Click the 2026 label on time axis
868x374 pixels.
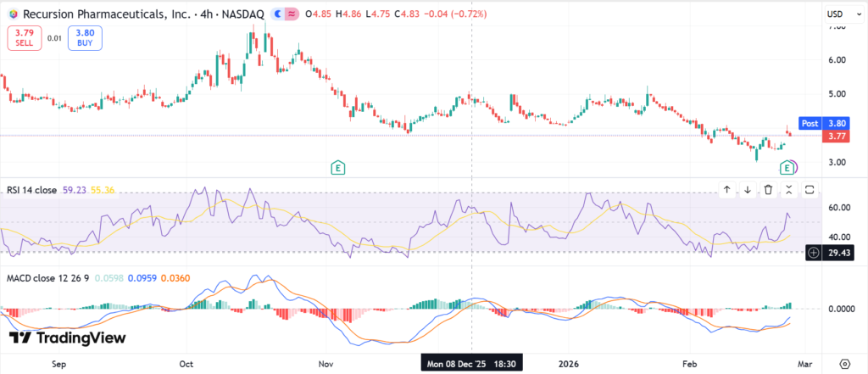click(x=569, y=364)
